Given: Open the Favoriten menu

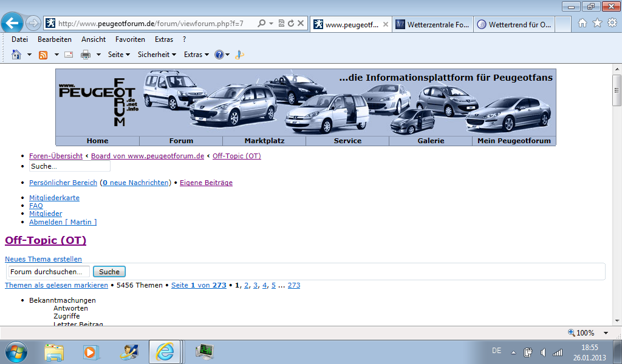Looking at the screenshot, I should [130, 39].
